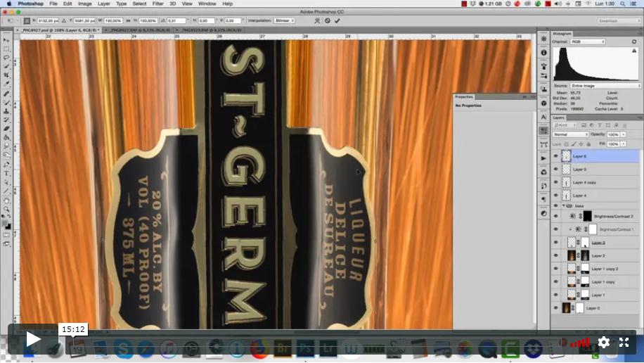This screenshot has width=644, height=363.
Task: Switch to warp mode icon
Action: [x=317, y=20]
